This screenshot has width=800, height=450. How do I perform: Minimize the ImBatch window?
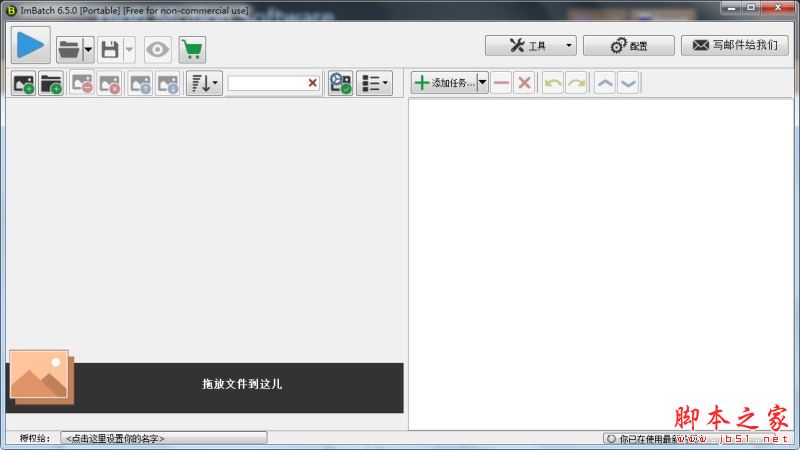[x=731, y=8]
